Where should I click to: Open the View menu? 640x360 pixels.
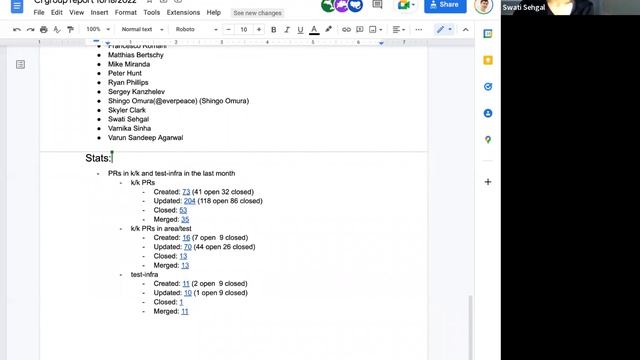point(76,13)
